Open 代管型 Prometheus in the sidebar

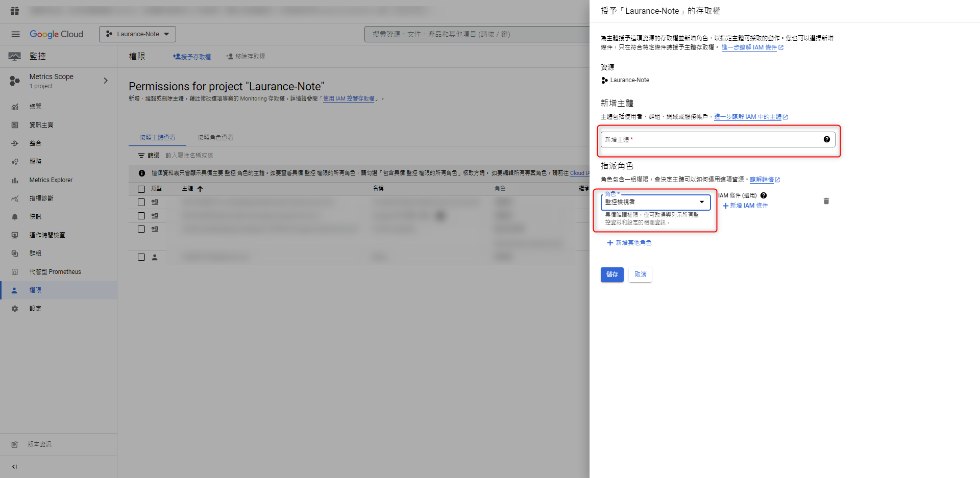point(55,272)
